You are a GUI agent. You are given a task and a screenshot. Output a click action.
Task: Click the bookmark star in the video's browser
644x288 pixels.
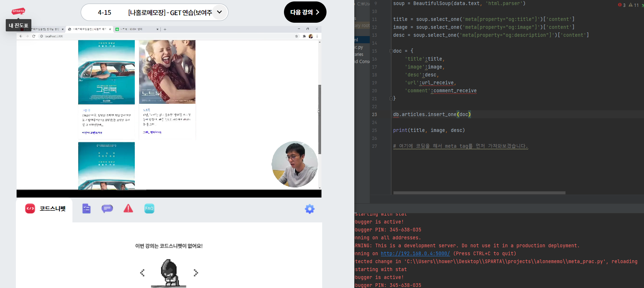pyautogui.click(x=297, y=36)
